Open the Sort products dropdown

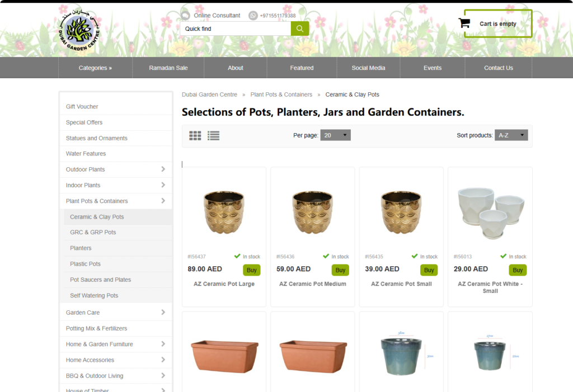(511, 135)
